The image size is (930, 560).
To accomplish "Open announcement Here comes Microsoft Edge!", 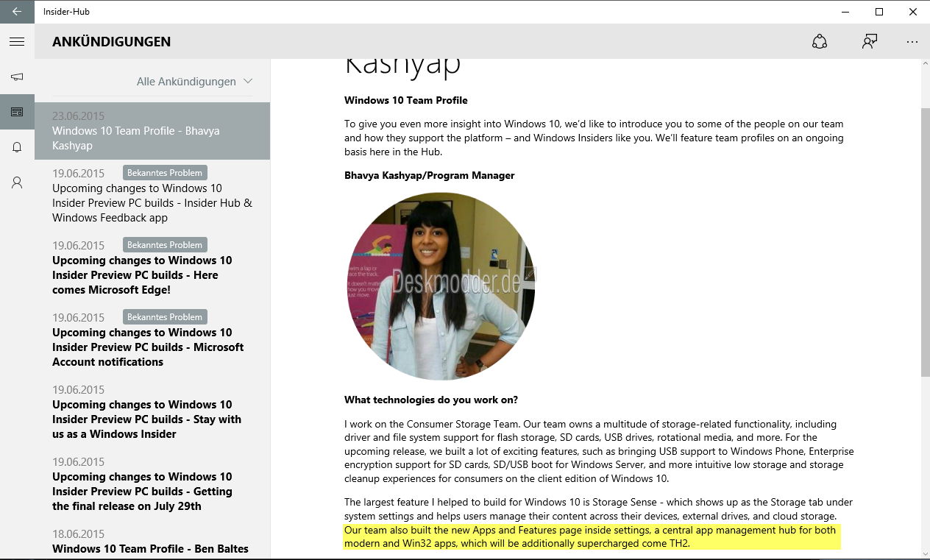I will (x=152, y=268).
